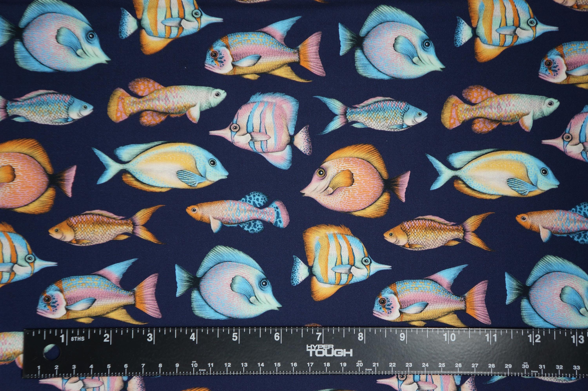Image resolution: width=588 pixels, height=391 pixels.
Task: Select the 9 inch number on ruler
Action: (x=402, y=337)
